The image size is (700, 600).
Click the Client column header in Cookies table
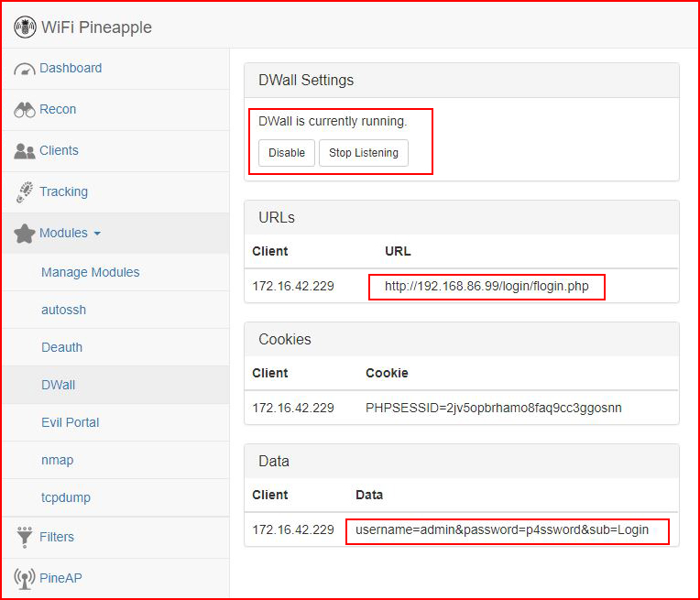click(x=269, y=373)
